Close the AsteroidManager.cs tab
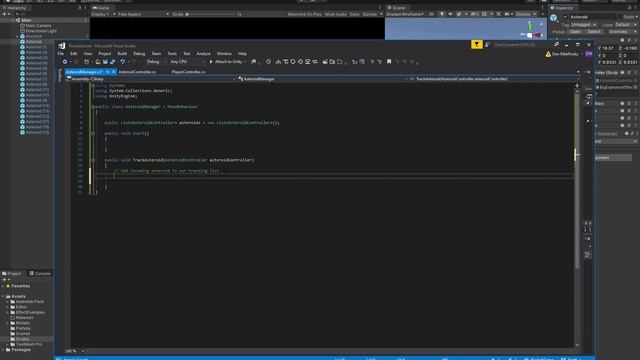Image resolution: width=640 pixels, height=360 pixels. coord(113,72)
